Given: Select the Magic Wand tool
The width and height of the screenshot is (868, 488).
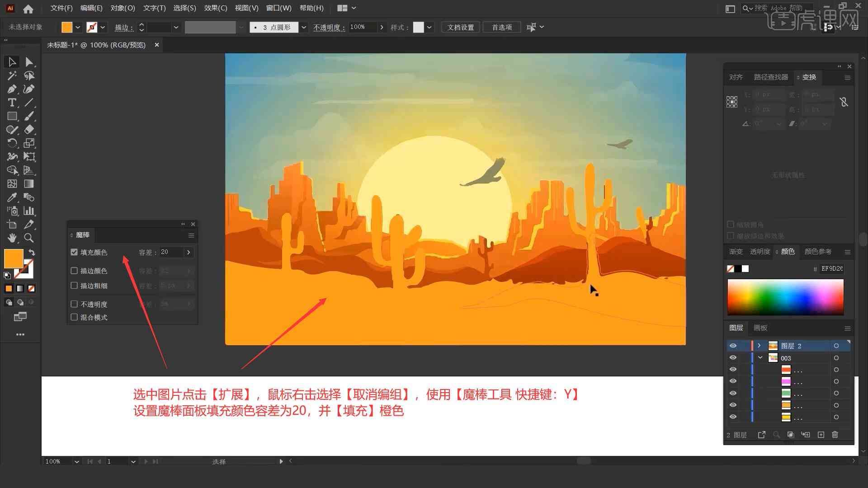Looking at the screenshot, I should (11, 75).
